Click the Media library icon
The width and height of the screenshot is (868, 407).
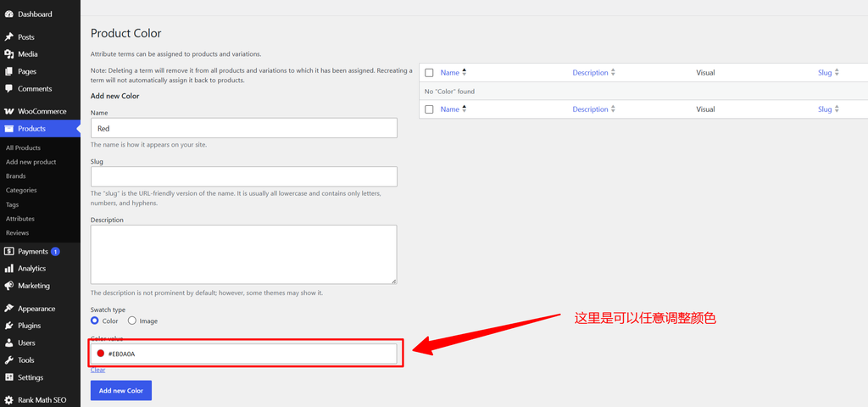point(8,54)
